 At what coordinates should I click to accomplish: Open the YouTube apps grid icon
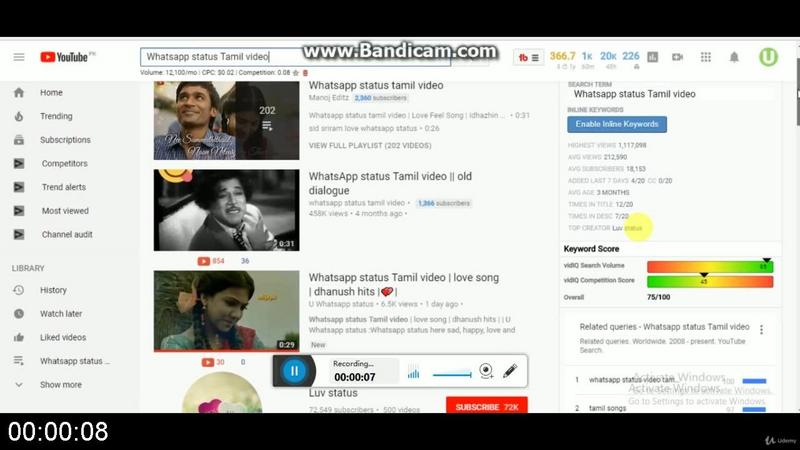(706, 57)
